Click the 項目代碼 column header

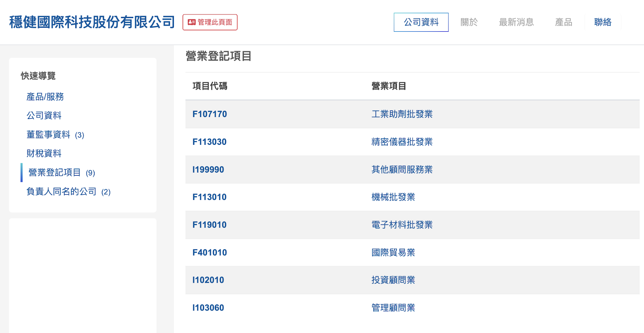tap(210, 86)
